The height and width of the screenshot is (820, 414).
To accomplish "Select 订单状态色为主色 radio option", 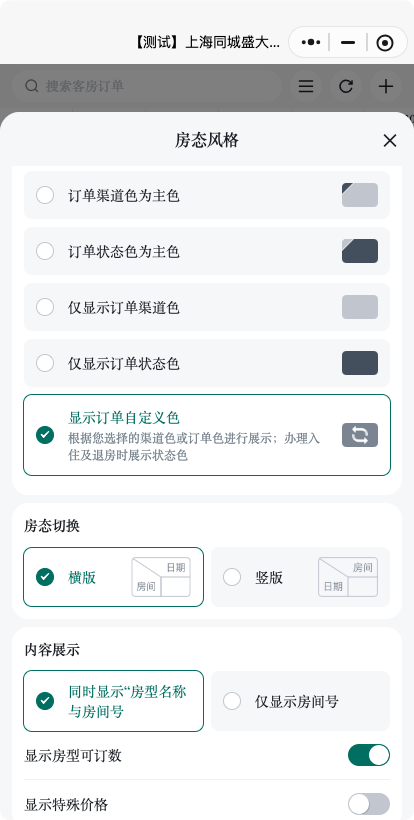I will click(206, 251).
